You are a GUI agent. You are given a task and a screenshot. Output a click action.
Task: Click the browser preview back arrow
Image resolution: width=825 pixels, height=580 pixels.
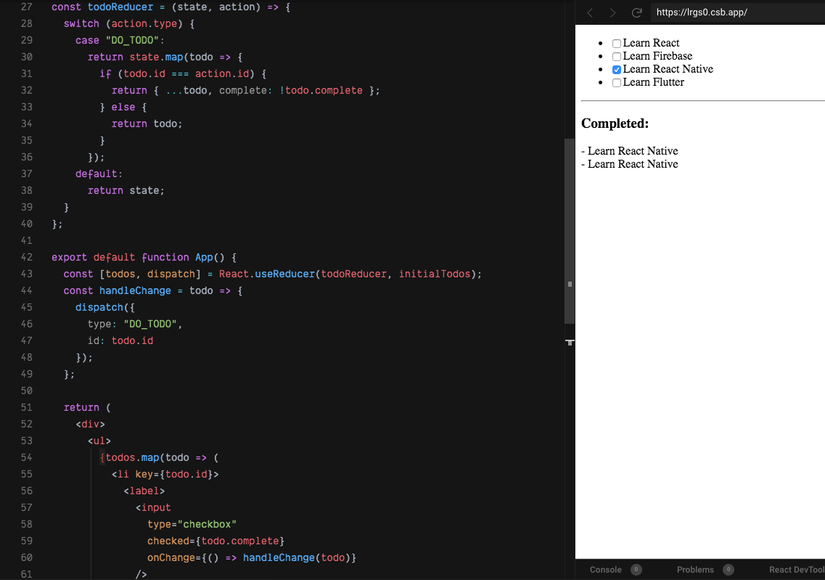pos(590,13)
